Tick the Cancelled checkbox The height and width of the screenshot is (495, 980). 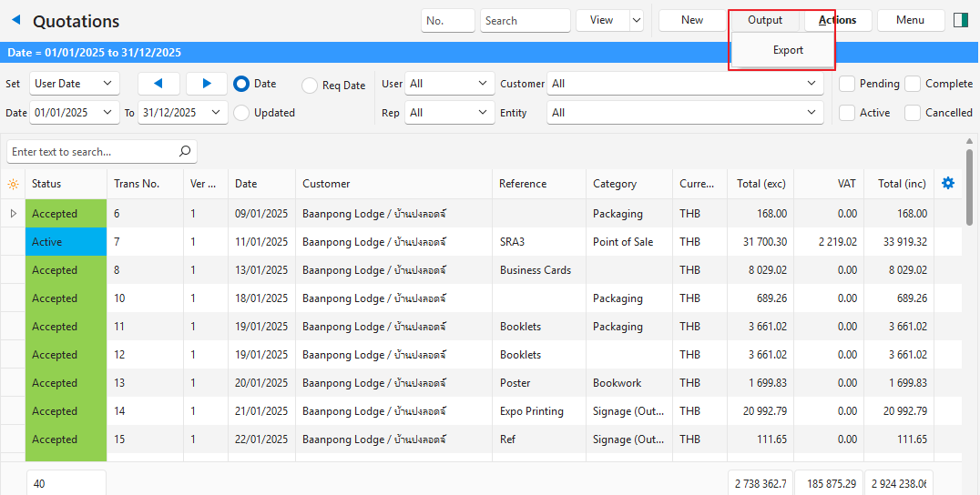[913, 113]
